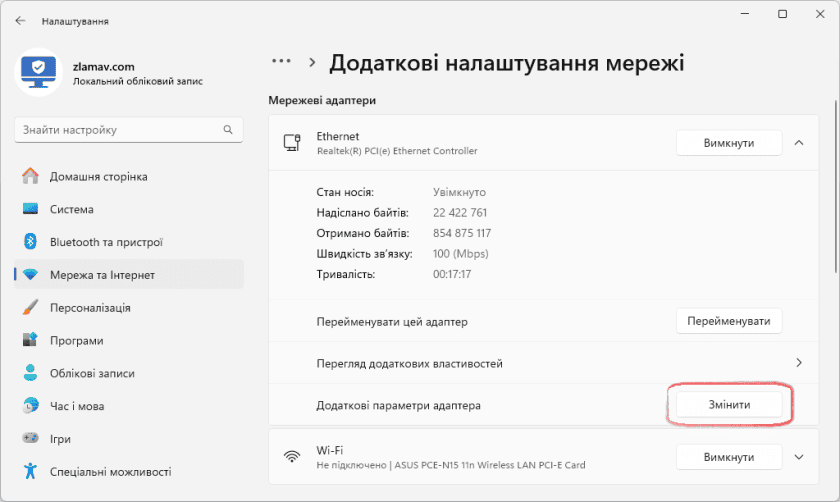Click Мережеві адаптери section heading
840x502 pixels.
322,100
